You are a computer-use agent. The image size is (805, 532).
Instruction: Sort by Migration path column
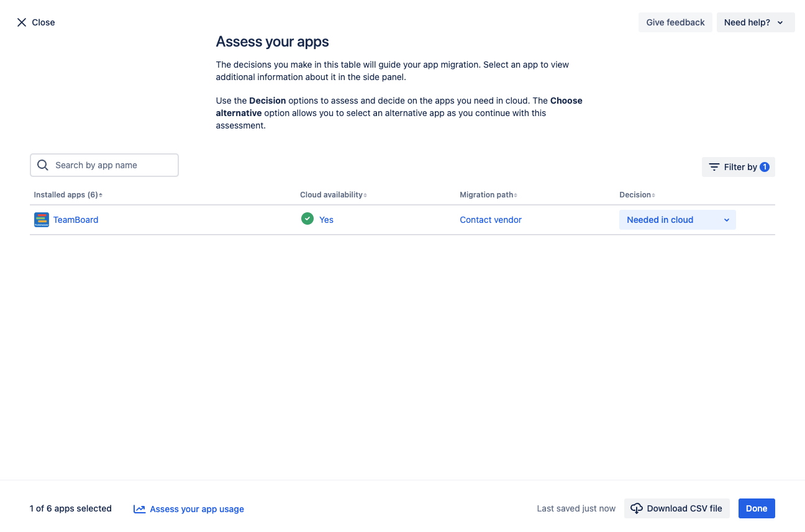tap(488, 195)
